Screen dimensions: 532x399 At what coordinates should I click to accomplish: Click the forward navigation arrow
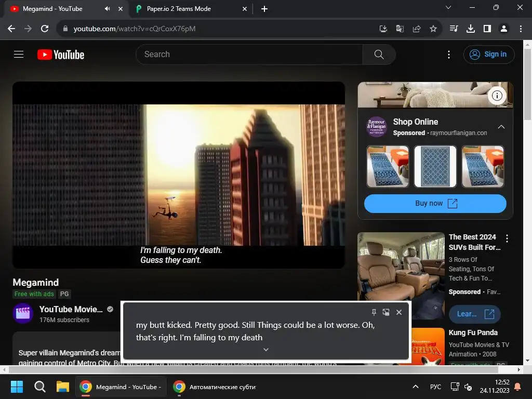[28, 29]
